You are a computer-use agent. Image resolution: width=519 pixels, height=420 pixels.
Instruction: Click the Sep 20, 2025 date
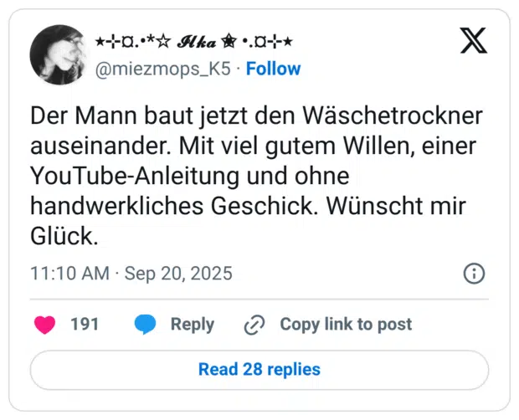pyautogui.click(x=178, y=274)
